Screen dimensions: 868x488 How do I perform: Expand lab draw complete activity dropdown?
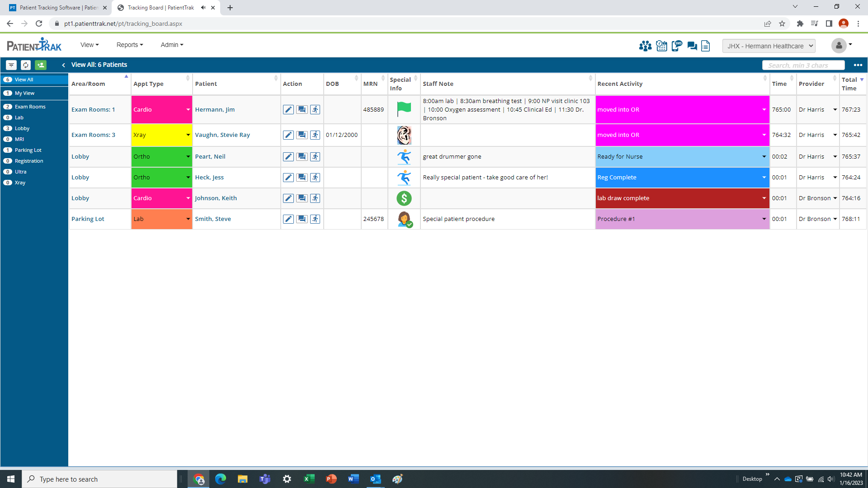(x=764, y=198)
